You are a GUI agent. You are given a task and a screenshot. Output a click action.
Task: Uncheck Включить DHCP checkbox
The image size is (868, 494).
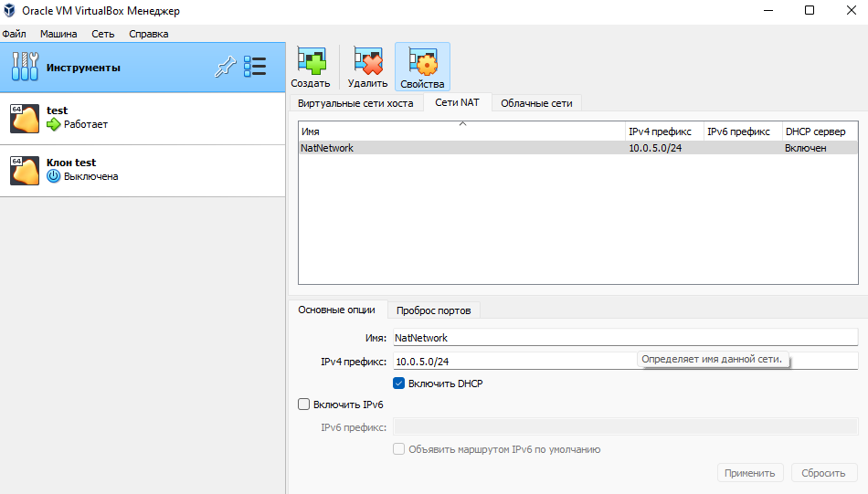[x=398, y=384]
